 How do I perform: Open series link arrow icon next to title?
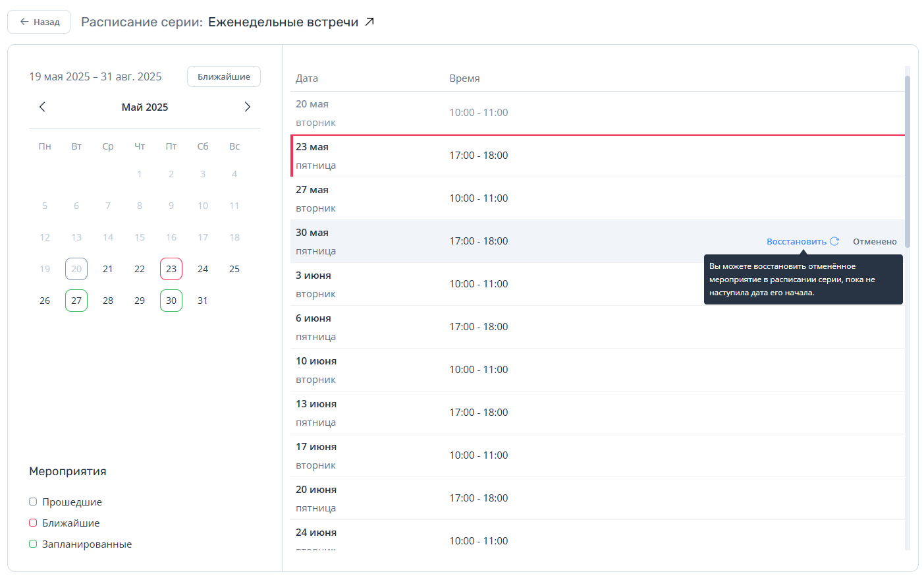tap(369, 22)
